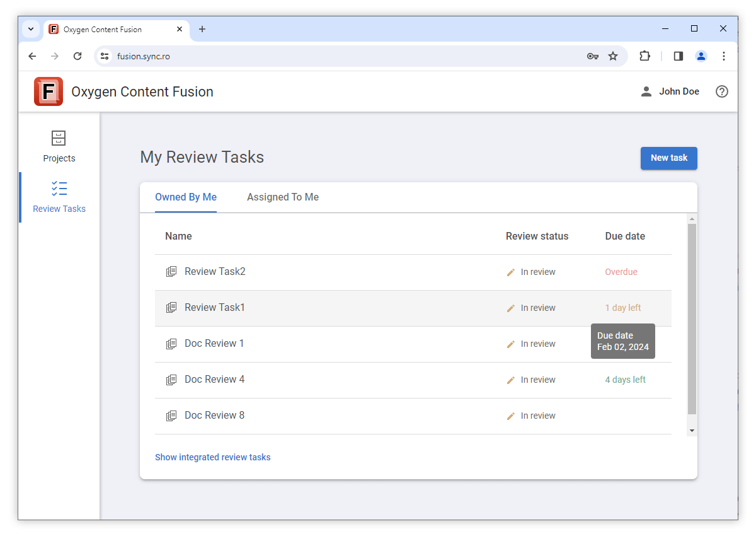The image size is (756, 536).
Task: Click the Name column header
Action: point(178,236)
